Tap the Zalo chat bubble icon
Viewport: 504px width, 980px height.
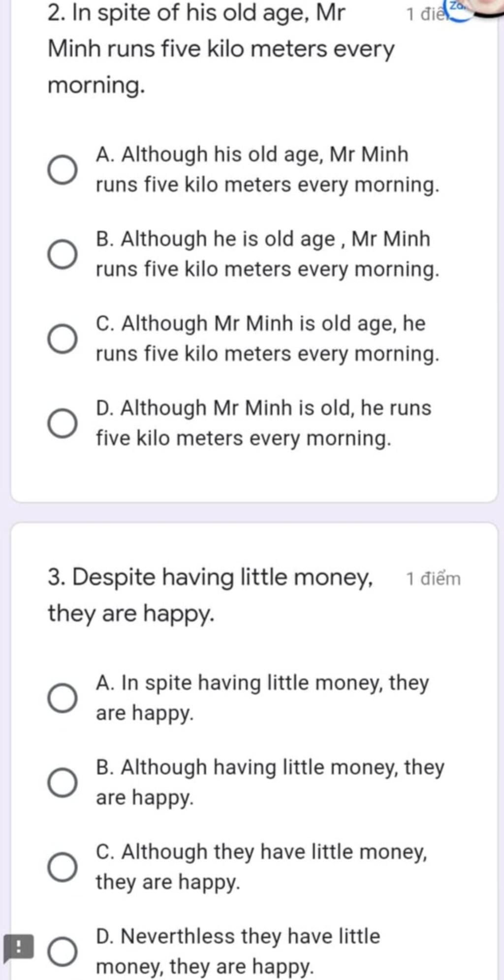click(459, 10)
